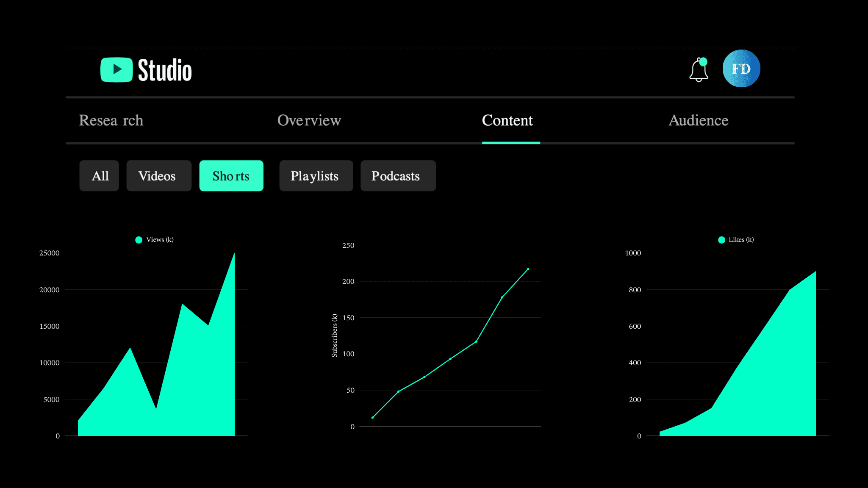Select the Shorts filter
The image size is (868, 488).
click(x=231, y=176)
